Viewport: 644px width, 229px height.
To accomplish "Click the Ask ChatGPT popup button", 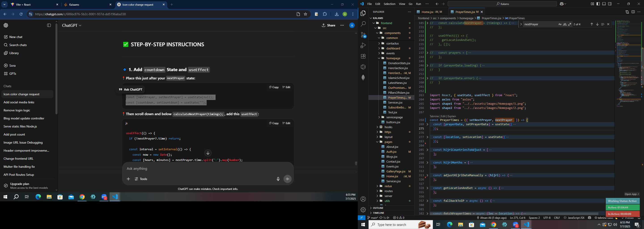I will click(x=131, y=89).
